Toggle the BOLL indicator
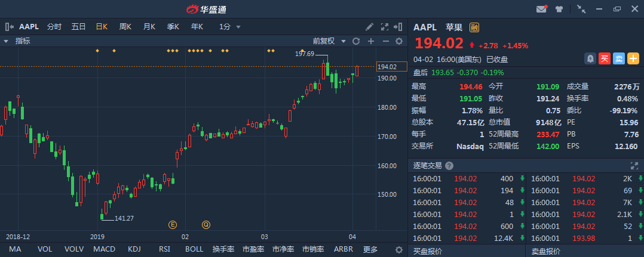 (x=194, y=249)
